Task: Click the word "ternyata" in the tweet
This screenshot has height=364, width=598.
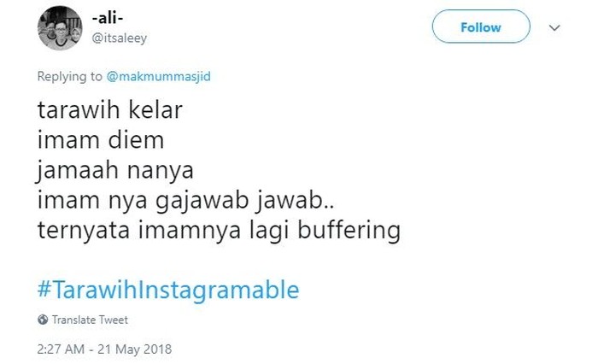Action: (79, 230)
